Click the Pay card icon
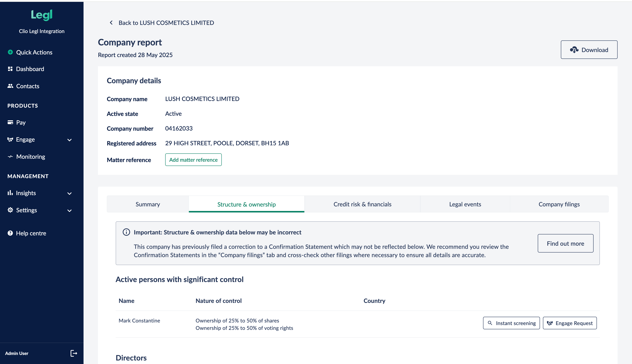This screenshot has height=364, width=632. (10, 122)
